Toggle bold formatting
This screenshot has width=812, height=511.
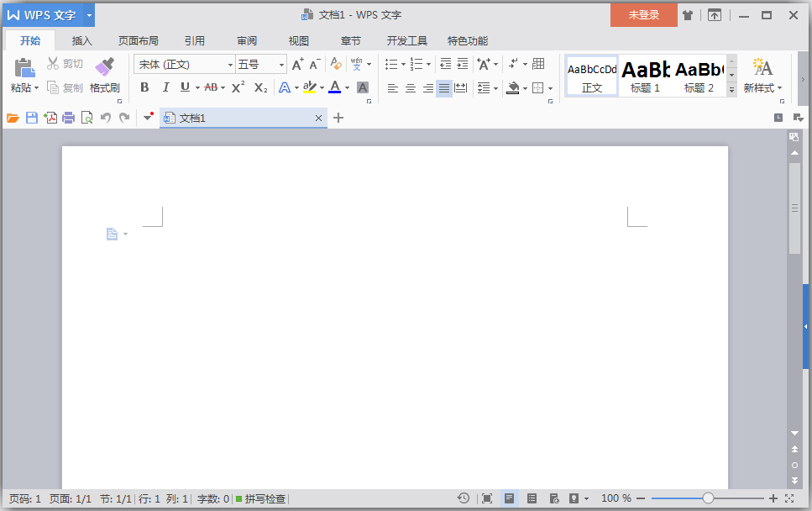click(144, 87)
